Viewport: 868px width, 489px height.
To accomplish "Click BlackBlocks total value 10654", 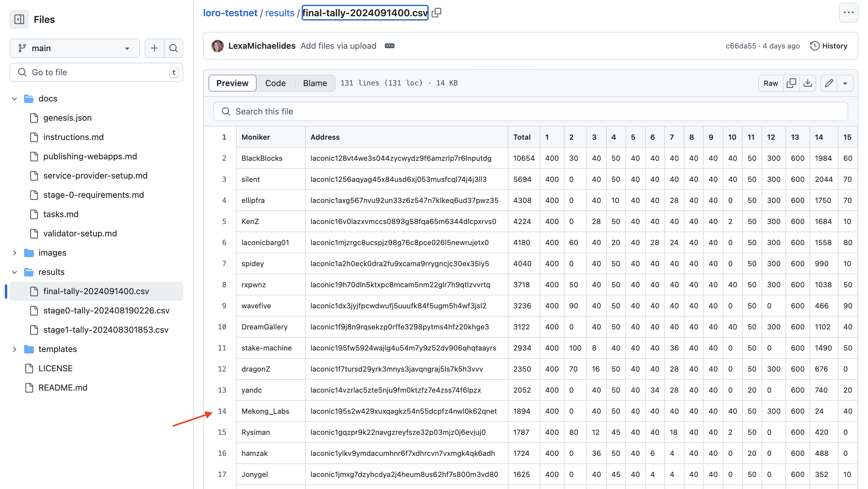I will click(x=524, y=158).
